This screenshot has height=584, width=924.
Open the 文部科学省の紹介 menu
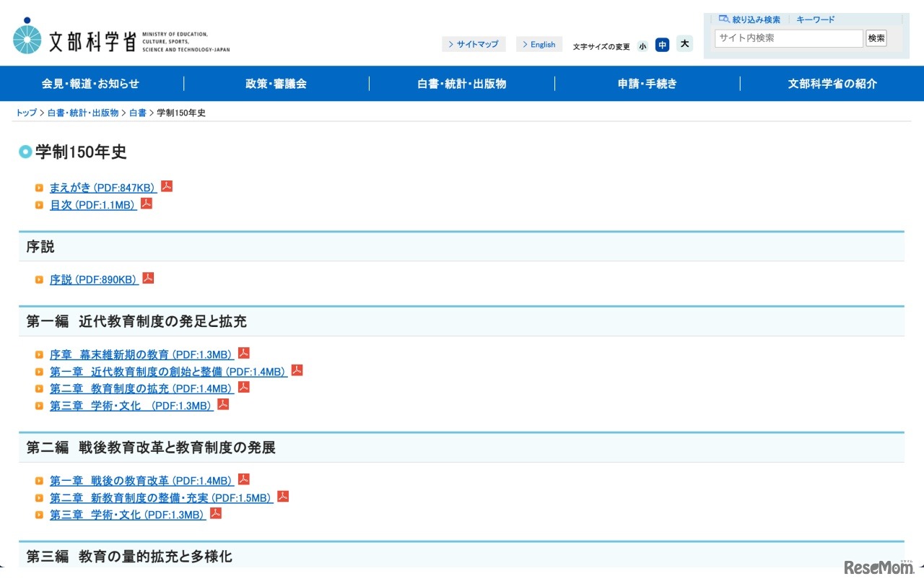[x=832, y=84]
